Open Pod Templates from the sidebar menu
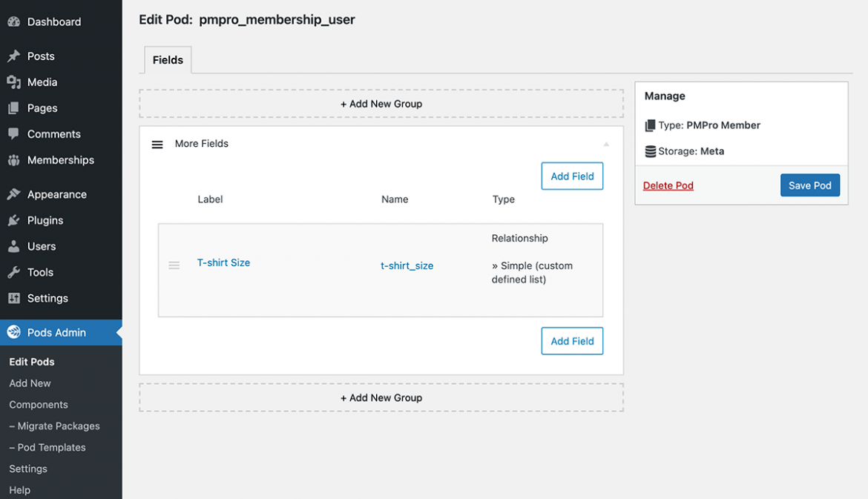 (47, 447)
